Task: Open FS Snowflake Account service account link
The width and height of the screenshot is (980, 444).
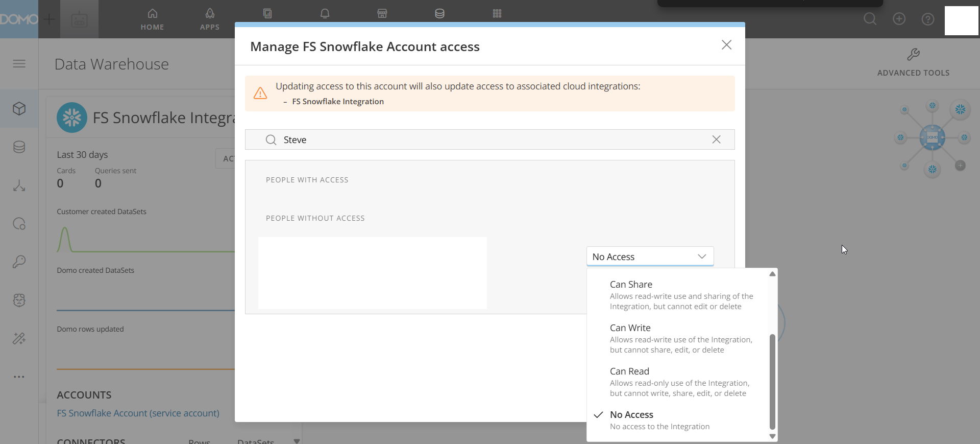Action: click(138, 413)
